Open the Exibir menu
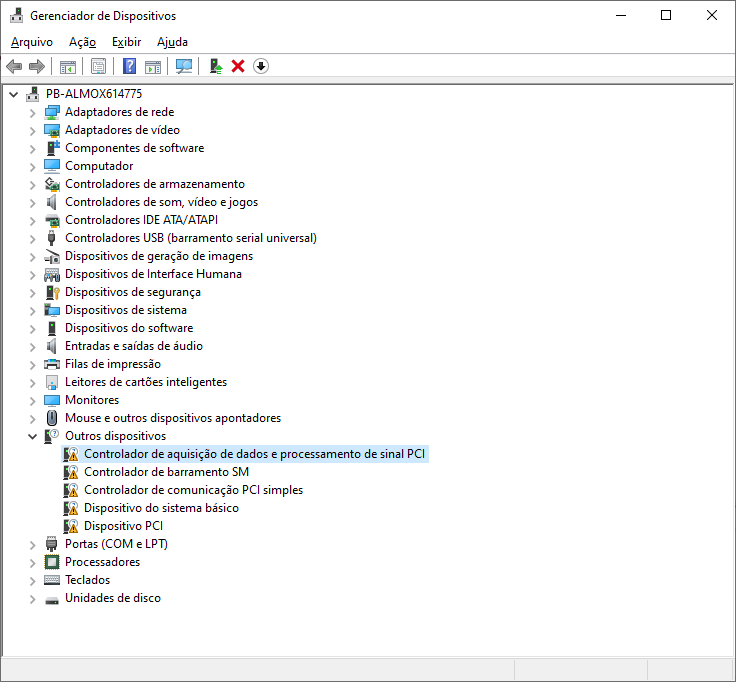 [x=126, y=42]
